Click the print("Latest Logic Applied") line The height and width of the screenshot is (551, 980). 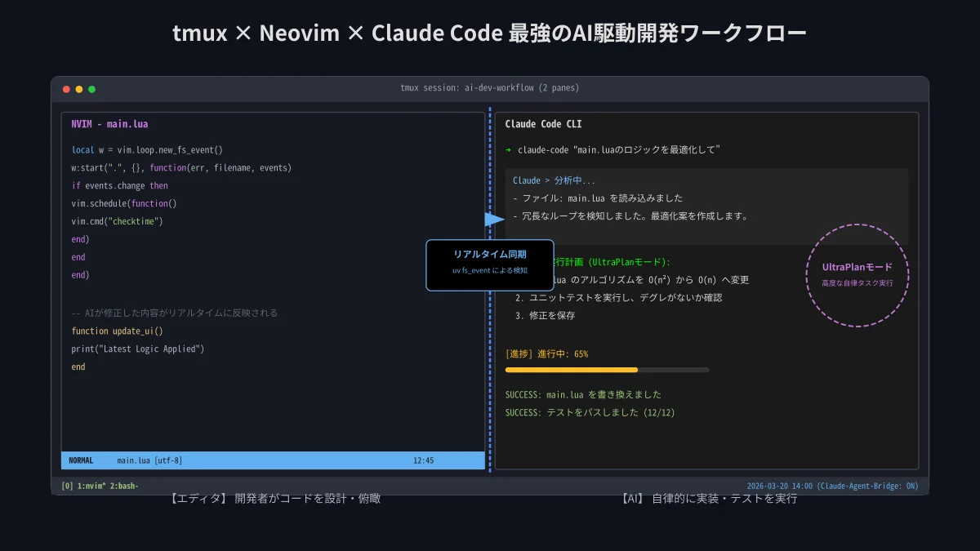[x=137, y=349]
